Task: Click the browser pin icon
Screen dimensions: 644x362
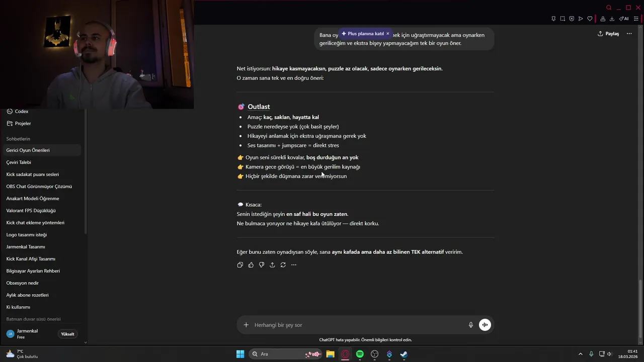Action: click(553, 19)
